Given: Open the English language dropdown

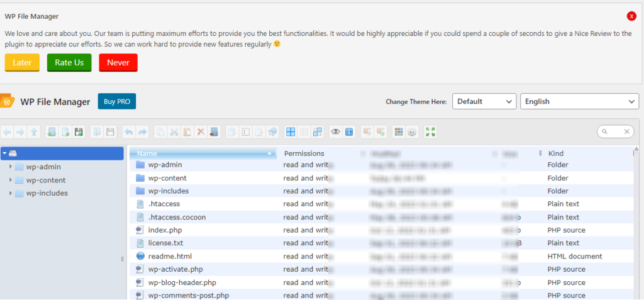Looking at the screenshot, I should pos(579,101).
